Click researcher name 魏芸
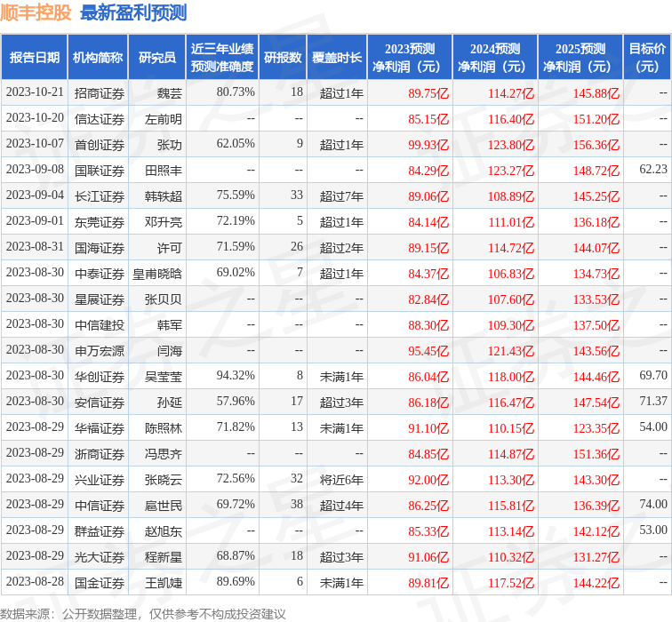 169,93
